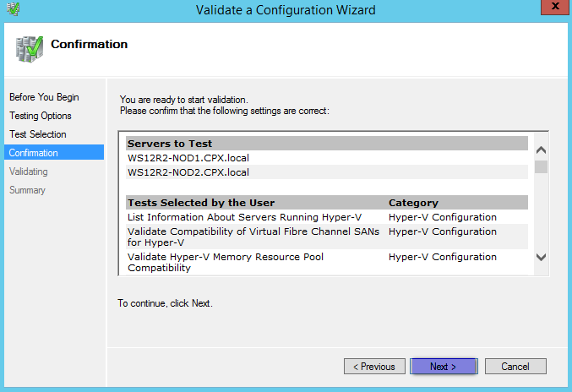Click Hyper-V Configuration category of Fibre Channel row

pyautogui.click(x=443, y=231)
